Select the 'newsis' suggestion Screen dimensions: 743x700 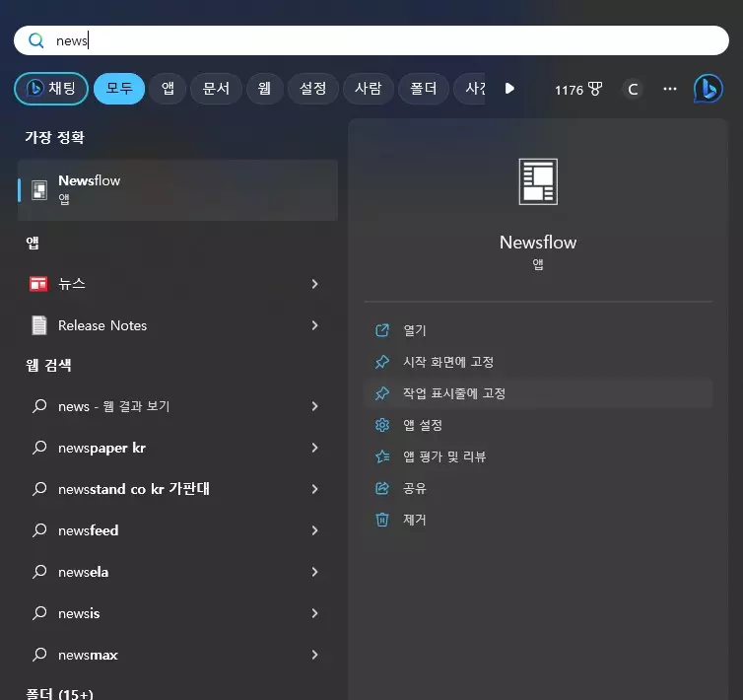pyautogui.click(x=177, y=613)
